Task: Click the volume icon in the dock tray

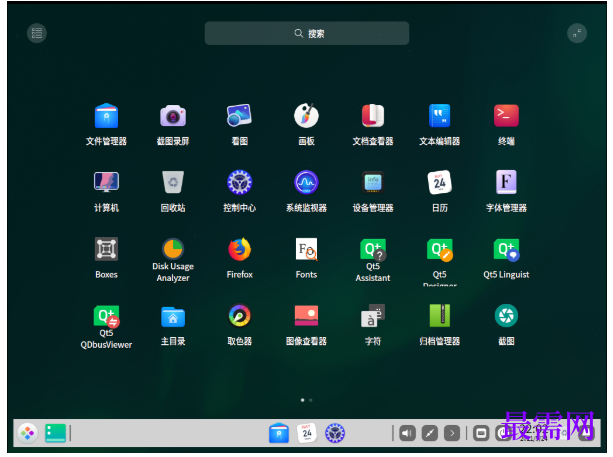Action: (x=407, y=433)
